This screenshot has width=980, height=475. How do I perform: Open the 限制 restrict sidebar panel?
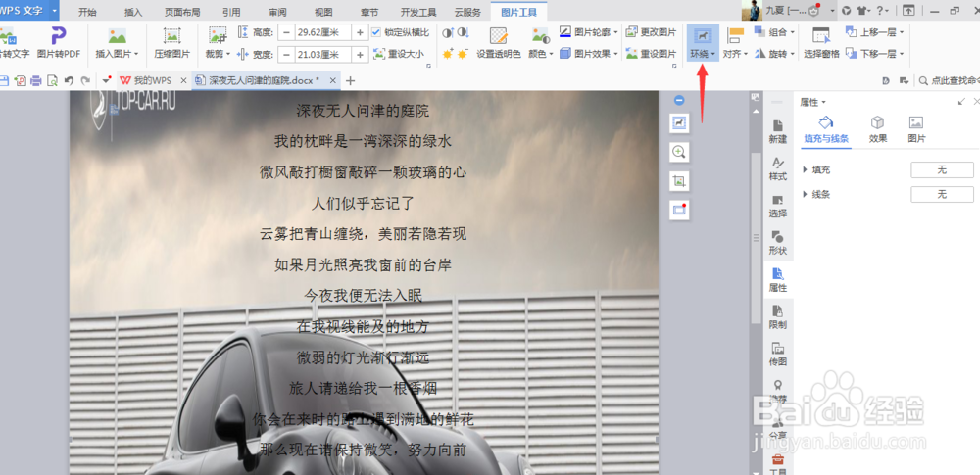point(777,317)
